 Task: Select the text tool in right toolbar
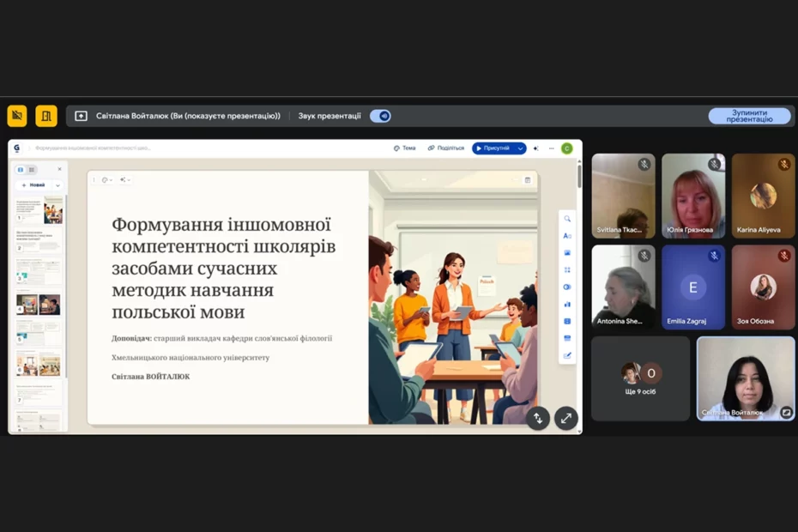[x=567, y=236]
